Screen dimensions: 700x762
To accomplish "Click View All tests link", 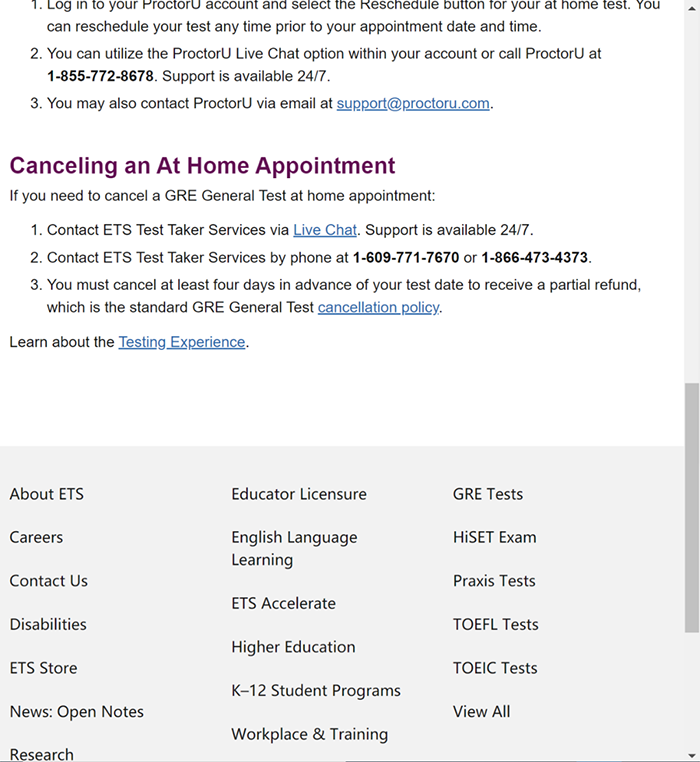I will coord(481,712).
